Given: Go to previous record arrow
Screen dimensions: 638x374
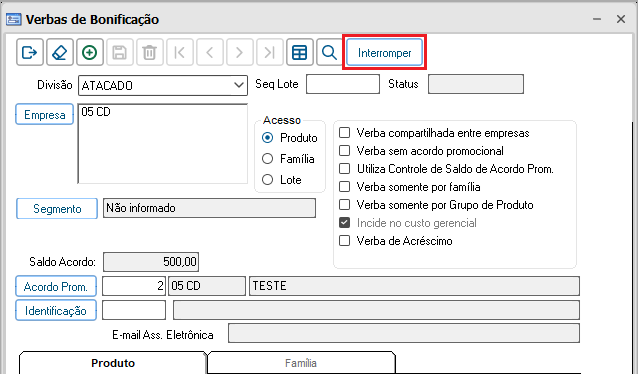Looking at the screenshot, I should pyautogui.click(x=210, y=52).
